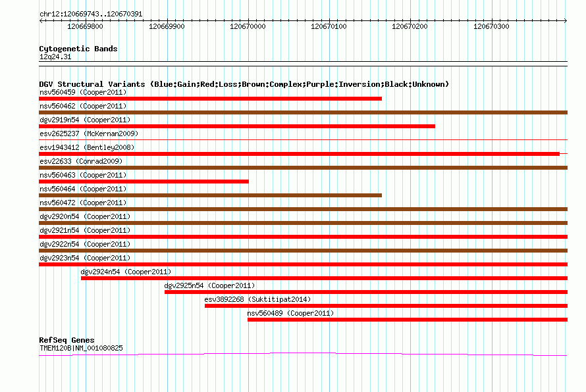Open esv1943412 (Bentley2008) variant label

87,147
